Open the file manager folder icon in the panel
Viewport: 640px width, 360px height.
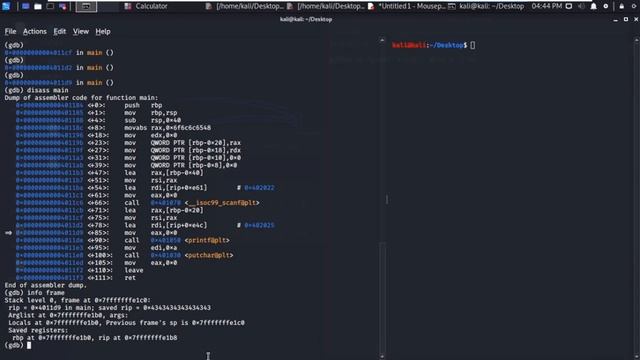[38, 7]
